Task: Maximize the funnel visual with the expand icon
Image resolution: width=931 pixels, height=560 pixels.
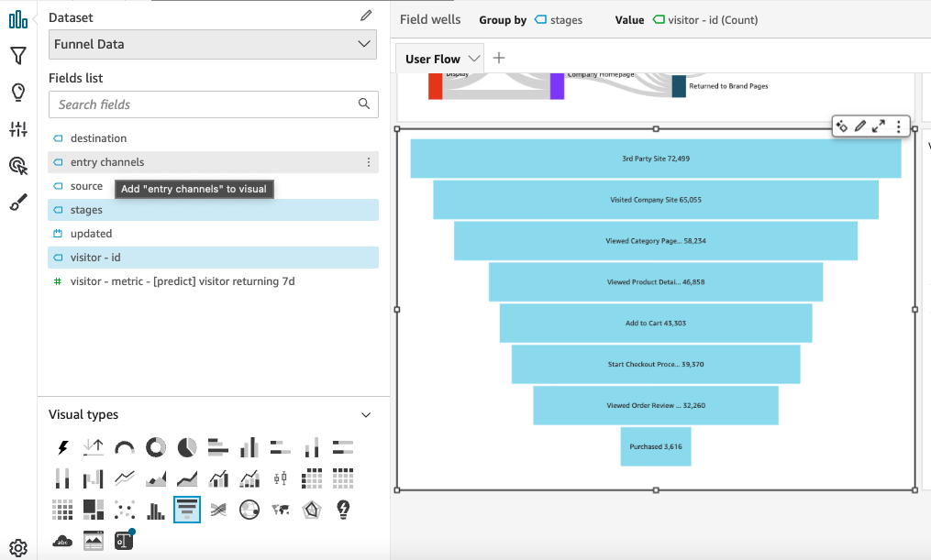Action: (879, 126)
